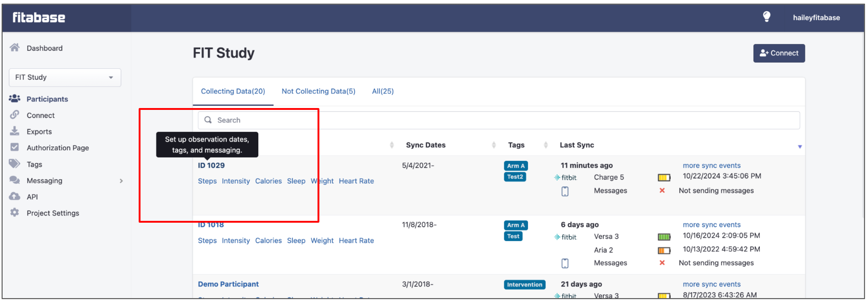
Task: Click the phone icon in ID 1029 row
Action: coord(565,191)
